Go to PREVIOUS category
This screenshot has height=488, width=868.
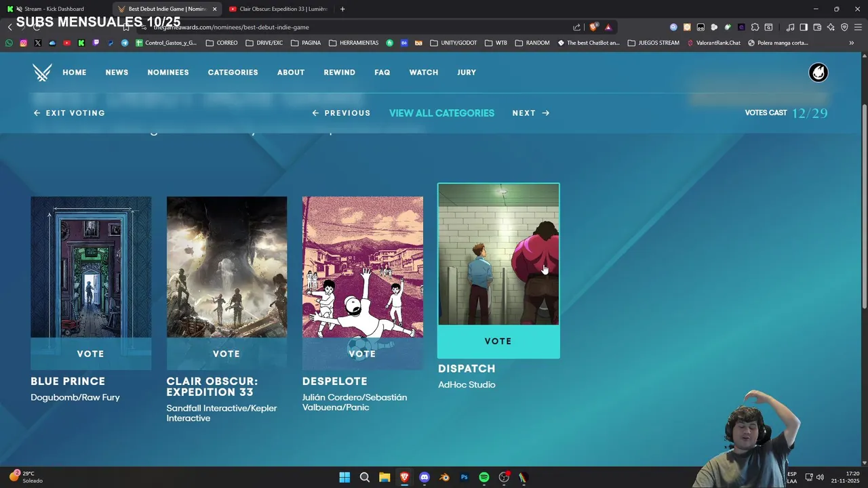[x=341, y=113]
